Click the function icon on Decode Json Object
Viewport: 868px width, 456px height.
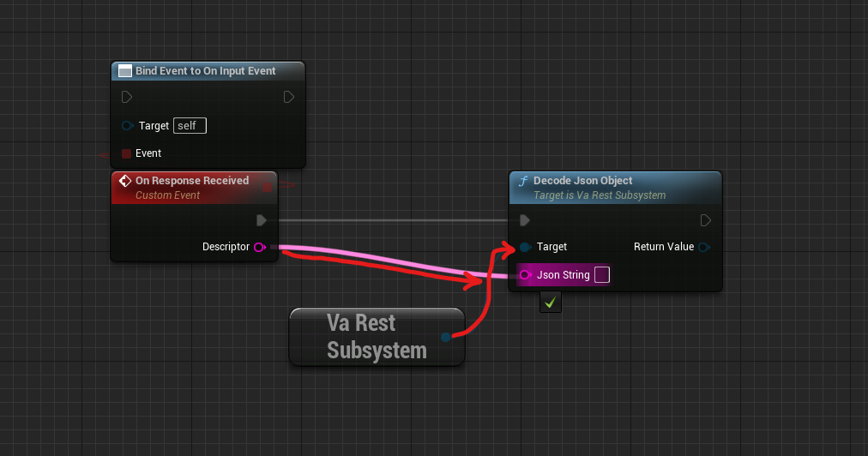click(522, 181)
